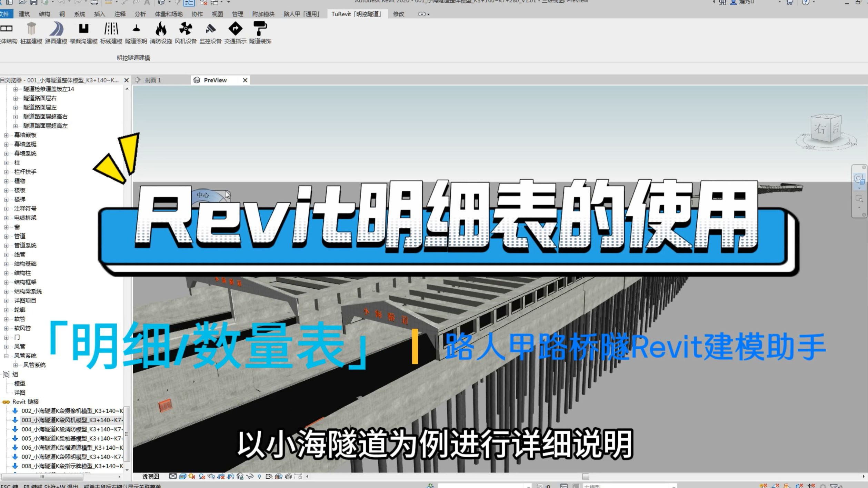This screenshot has height=488, width=868.
Task: Toggle shadows off icon in view control bar
Action: click(x=201, y=476)
